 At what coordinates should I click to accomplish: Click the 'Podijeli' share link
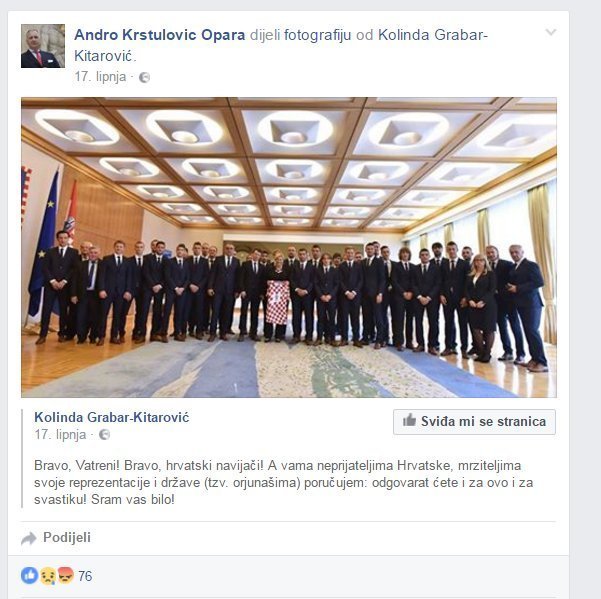click(x=67, y=537)
